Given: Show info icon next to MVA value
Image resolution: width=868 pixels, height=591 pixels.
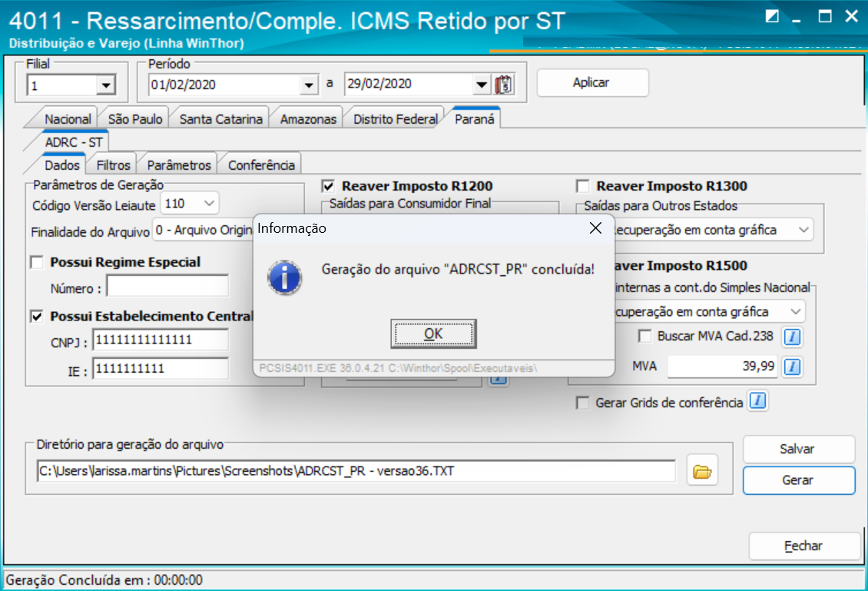Looking at the screenshot, I should (792, 366).
